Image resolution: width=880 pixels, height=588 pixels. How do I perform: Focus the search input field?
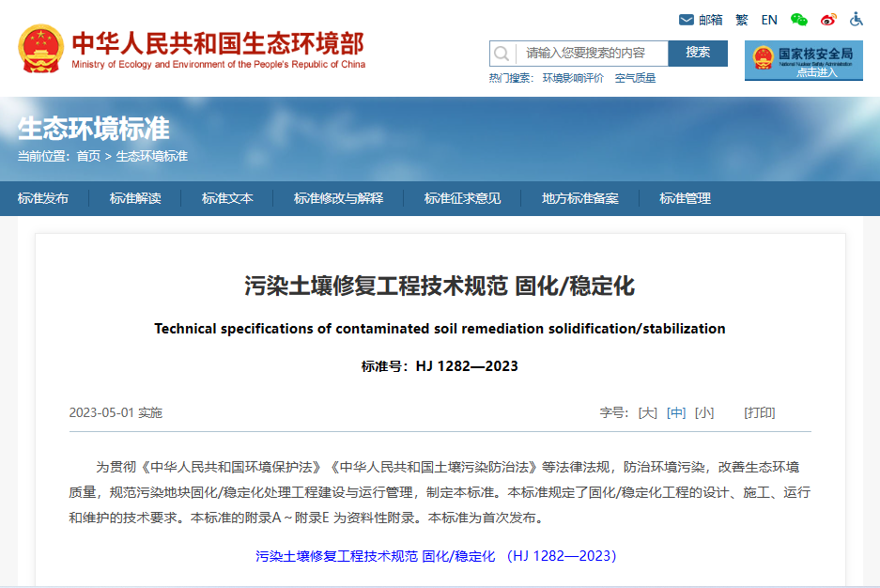(x=592, y=54)
